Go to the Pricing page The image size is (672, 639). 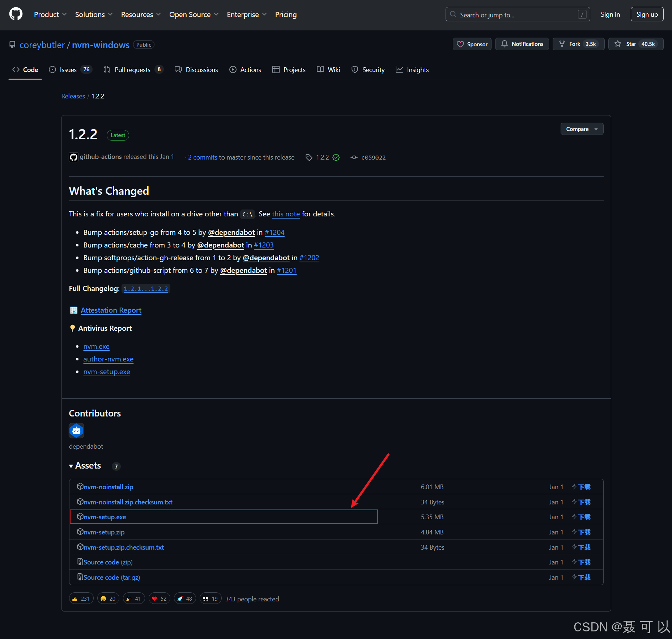286,14
